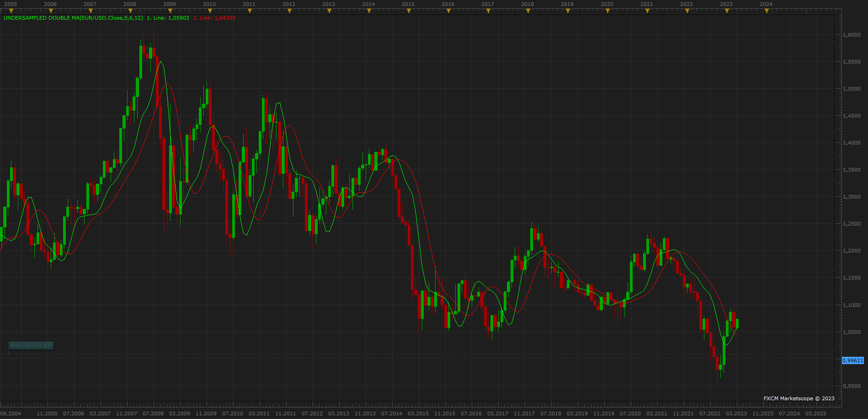The image size is (868, 419).
Task: Select the 2020 year marker triangle
Action: tap(607, 11)
